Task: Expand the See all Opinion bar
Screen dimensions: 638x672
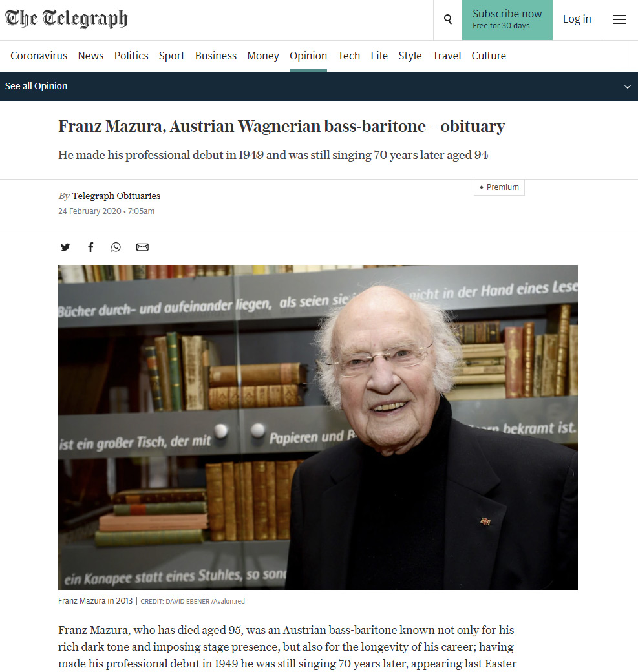Action: coord(319,87)
